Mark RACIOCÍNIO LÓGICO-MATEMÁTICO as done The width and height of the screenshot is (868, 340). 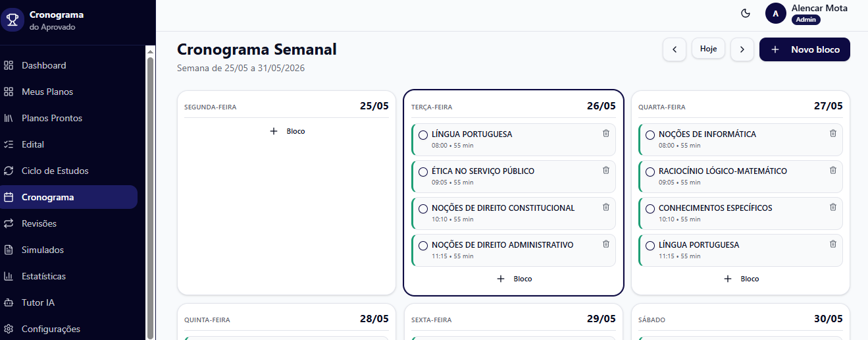pos(650,172)
